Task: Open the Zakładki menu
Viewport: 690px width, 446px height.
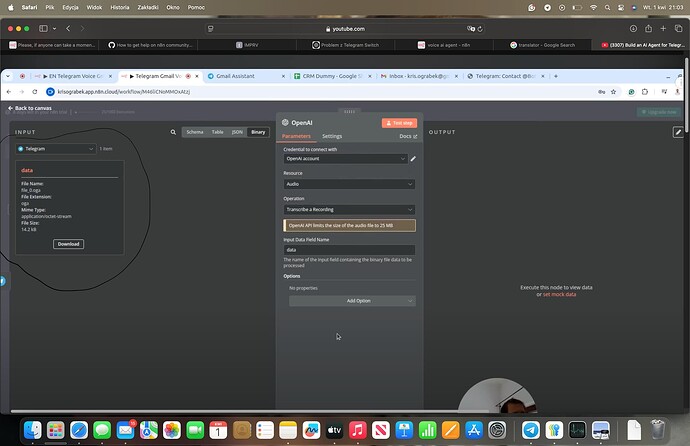Action: [x=148, y=7]
